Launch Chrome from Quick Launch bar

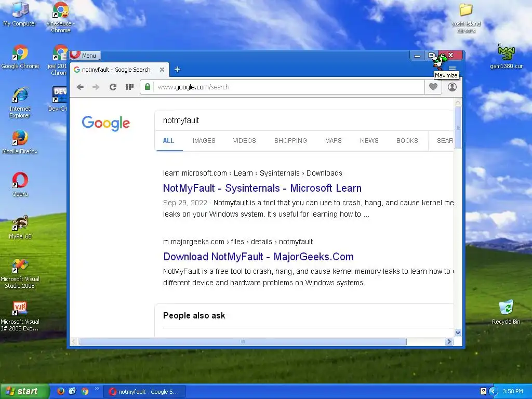[85, 391]
